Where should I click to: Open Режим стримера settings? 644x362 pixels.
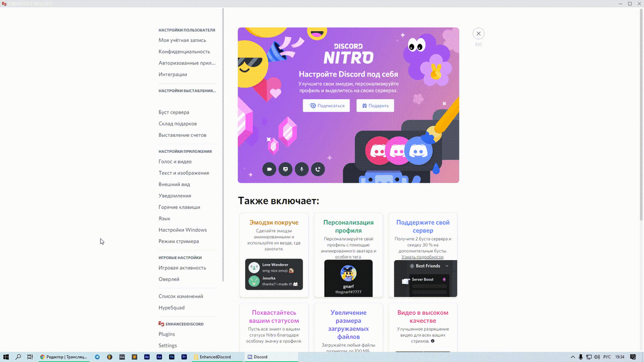coord(179,241)
